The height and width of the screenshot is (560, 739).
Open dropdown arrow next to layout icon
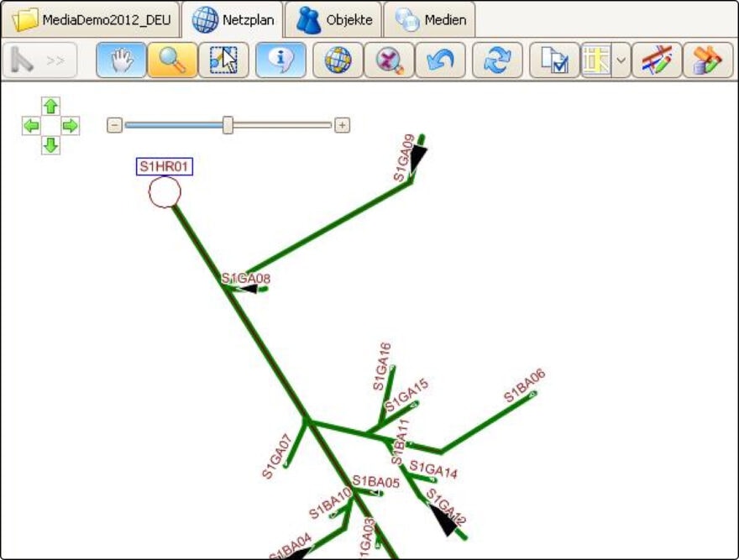[621, 61]
